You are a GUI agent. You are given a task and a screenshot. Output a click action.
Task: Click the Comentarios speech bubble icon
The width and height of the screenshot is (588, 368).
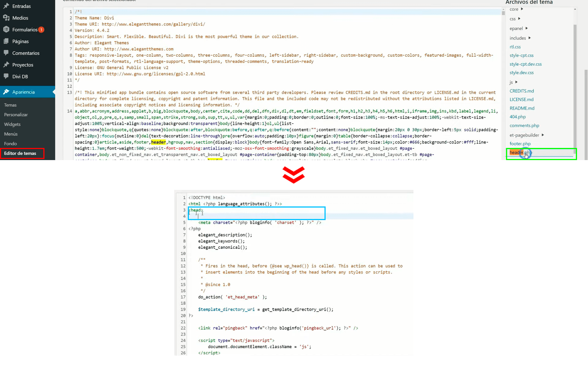pyautogui.click(x=6, y=53)
